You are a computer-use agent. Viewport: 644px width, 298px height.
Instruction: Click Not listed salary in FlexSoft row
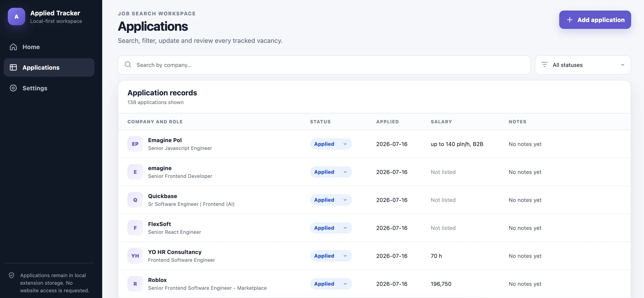point(443,228)
